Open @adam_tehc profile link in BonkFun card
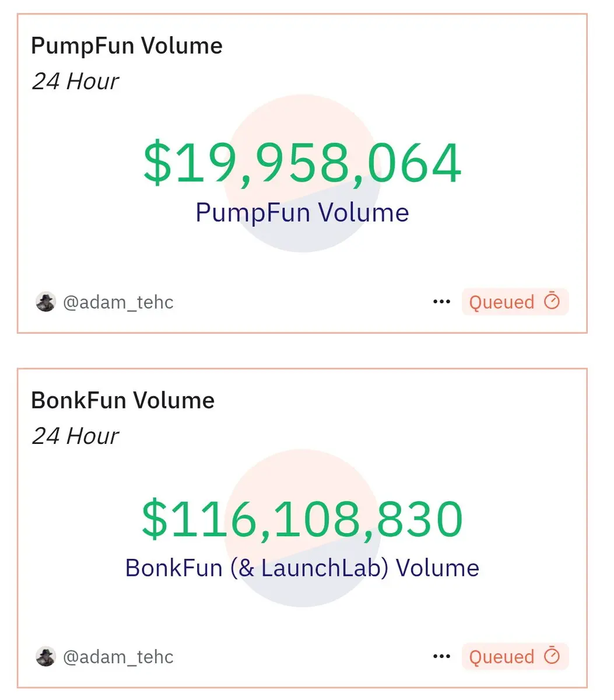This screenshot has height=700, width=614. point(118,657)
